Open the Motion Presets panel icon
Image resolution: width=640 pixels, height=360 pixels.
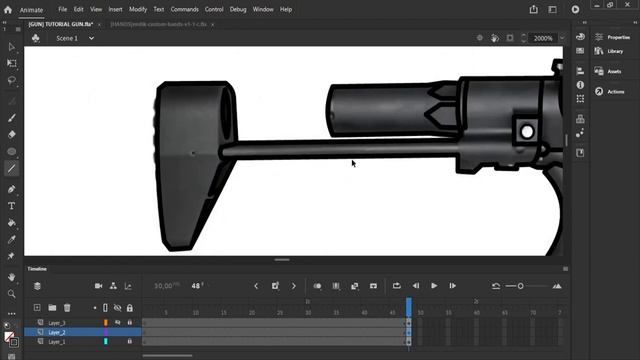click(580, 133)
